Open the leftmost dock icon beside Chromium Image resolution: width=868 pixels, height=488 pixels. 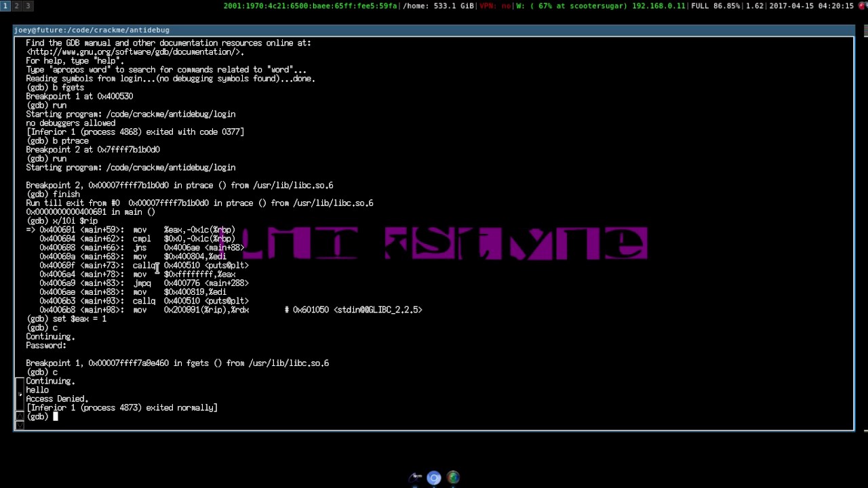click(416, 477)
